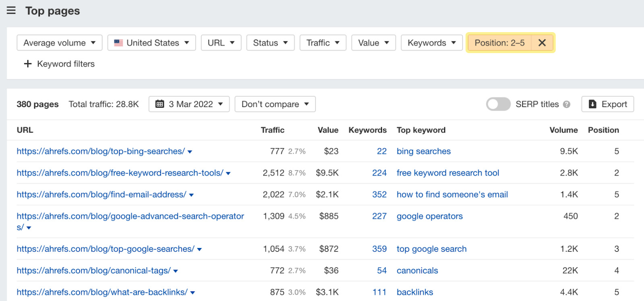Expand menu arrow next to google-advanced-search-operators URL

29,228
